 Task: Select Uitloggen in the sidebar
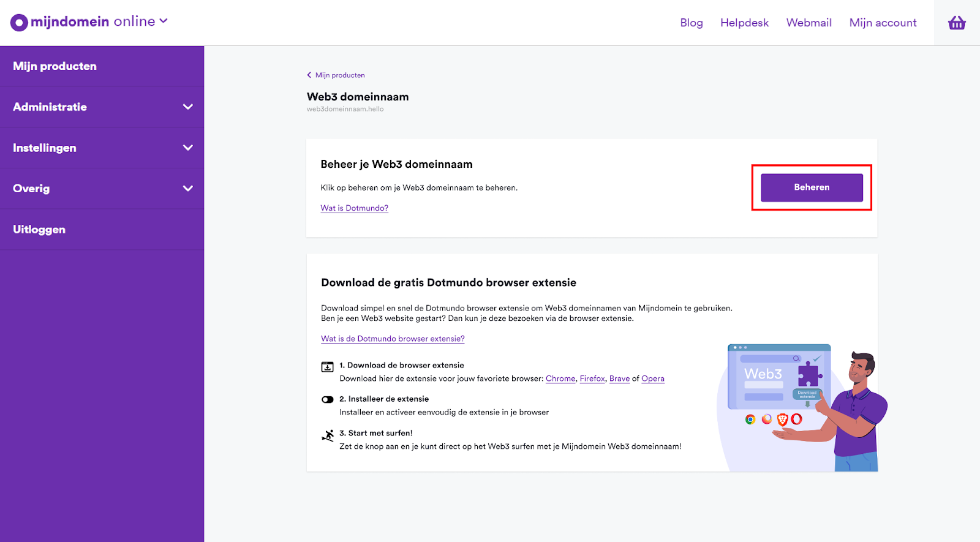point(39,230)
